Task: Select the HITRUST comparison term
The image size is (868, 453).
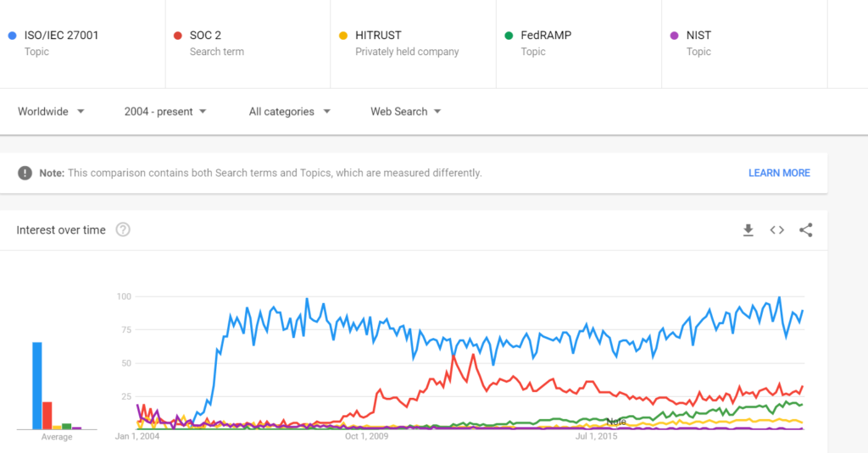Action: point(413,44)
